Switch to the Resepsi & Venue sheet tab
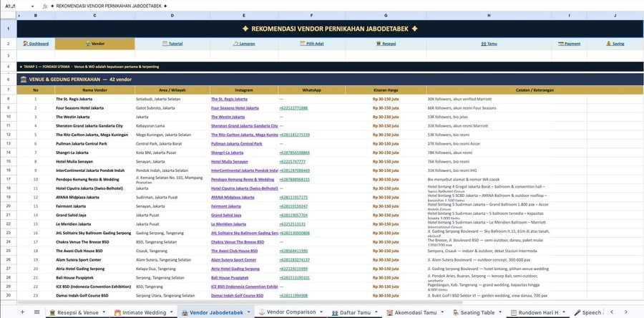Screen dimensions: 644x318 (x=77, y=312)
